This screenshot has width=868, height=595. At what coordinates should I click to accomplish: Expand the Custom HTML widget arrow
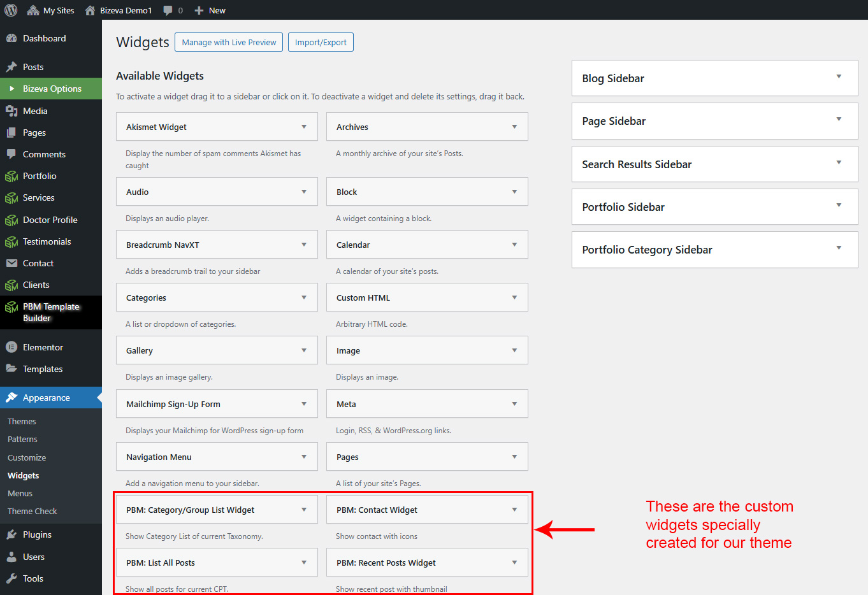(x=514, y=297)
